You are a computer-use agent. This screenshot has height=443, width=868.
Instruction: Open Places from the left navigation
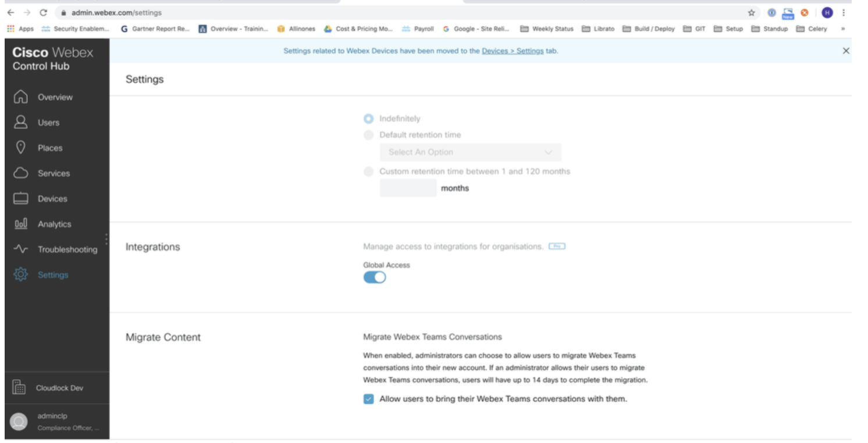click(x=38, y=148)
